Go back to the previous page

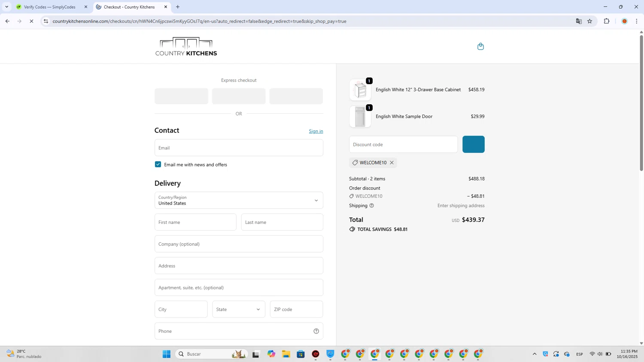[7, 21]
